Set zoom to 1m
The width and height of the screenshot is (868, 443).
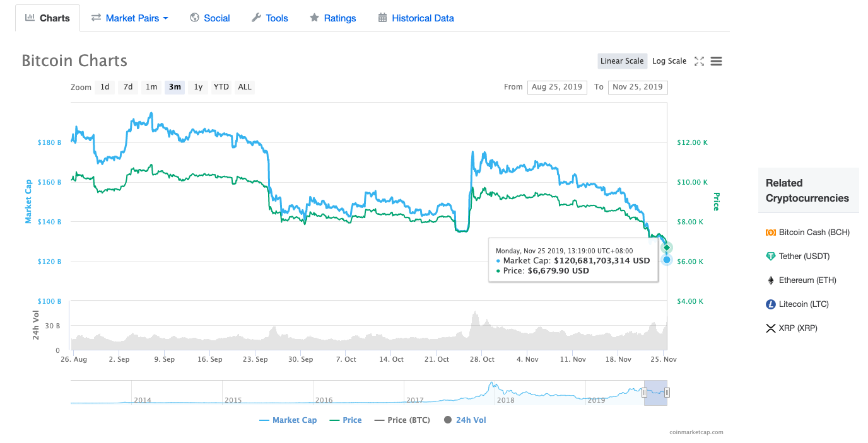click(x=151, y=87)
